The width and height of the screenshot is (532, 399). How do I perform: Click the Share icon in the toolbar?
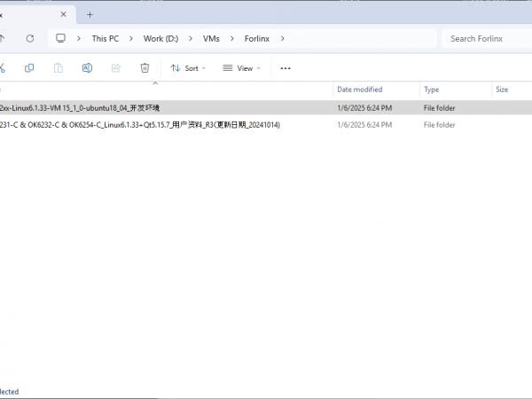tap(115, 68)
